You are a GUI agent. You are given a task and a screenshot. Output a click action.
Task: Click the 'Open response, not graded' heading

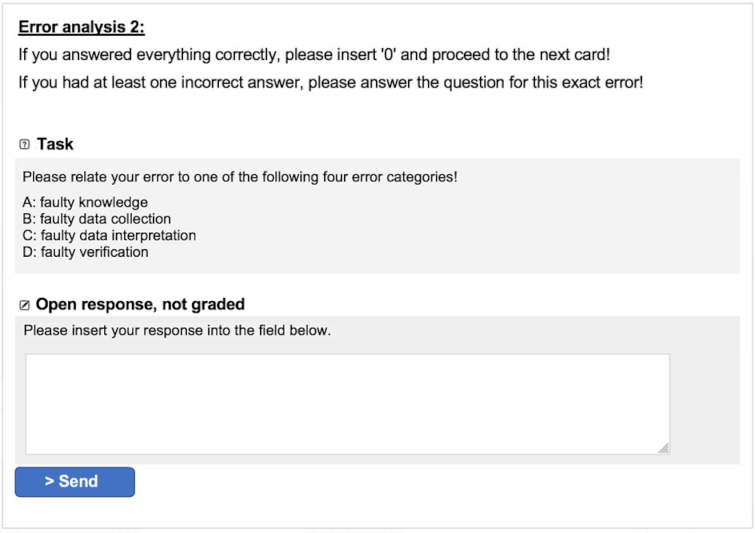(140, 304)
